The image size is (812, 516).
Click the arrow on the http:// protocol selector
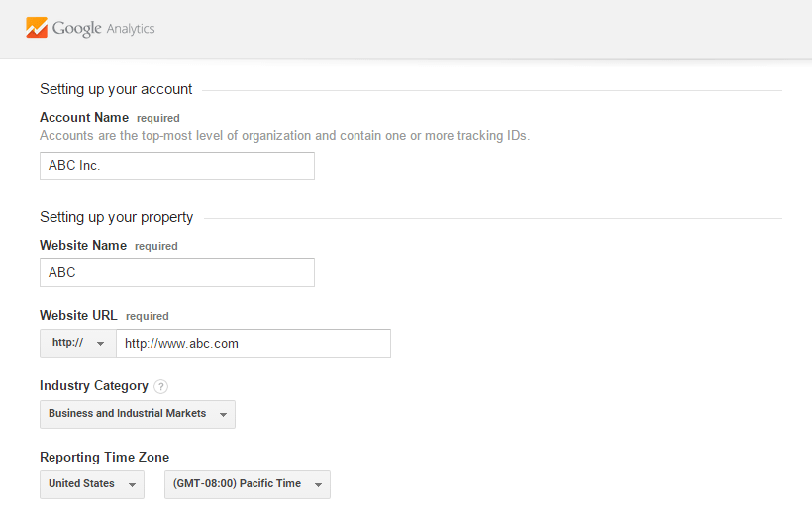(x=100, y=344)
